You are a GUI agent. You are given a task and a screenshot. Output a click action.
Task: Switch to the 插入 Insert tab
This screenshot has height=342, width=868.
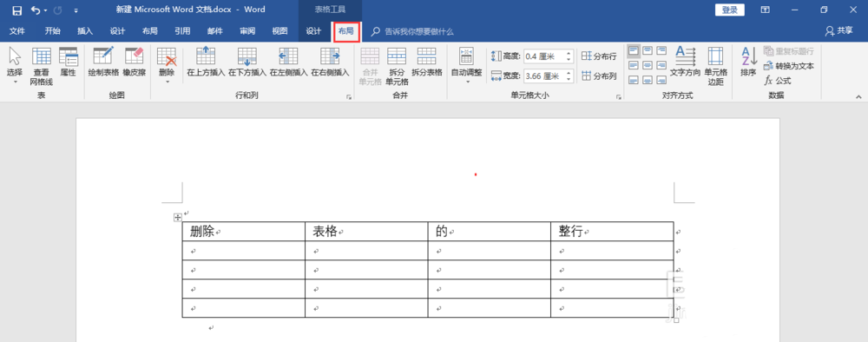pyautogui.click(x=85, y=31)
